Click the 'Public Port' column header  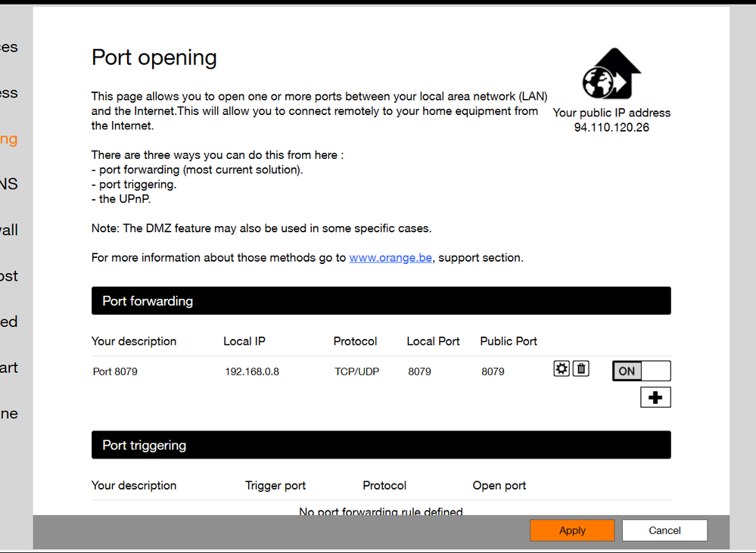coord(509,341)
